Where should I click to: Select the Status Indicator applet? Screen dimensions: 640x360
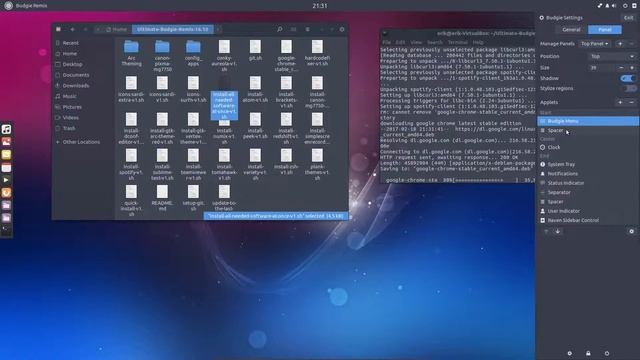click(588, 183)
